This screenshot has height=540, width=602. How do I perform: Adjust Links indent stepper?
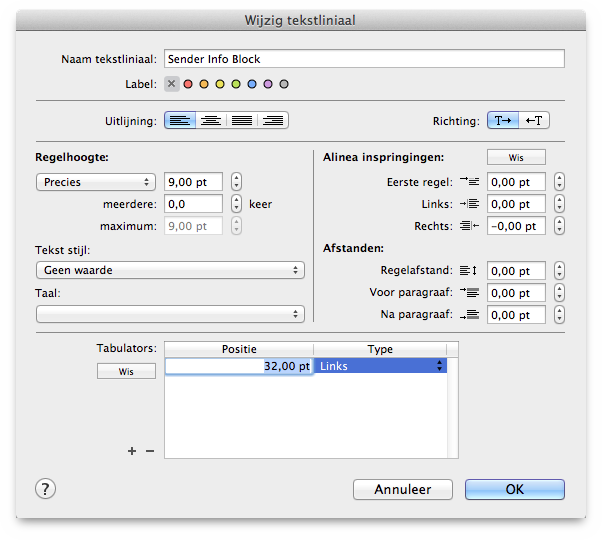click(559, 204)
